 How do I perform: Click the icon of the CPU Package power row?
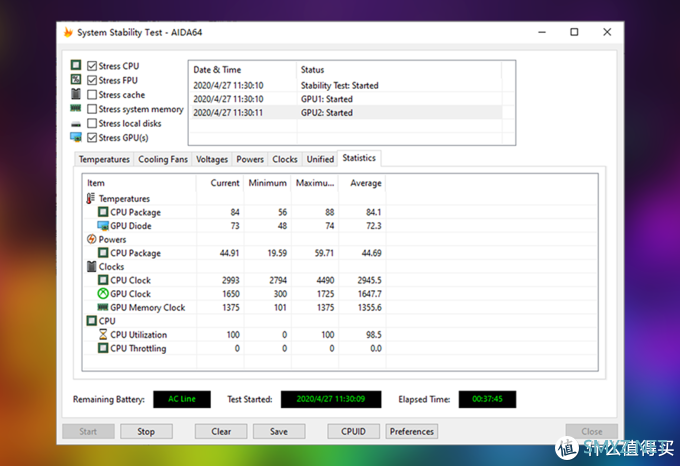pos(103,253)
